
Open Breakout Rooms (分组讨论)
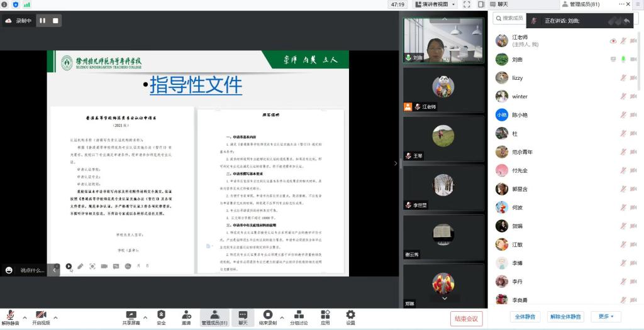click(299, 314)
